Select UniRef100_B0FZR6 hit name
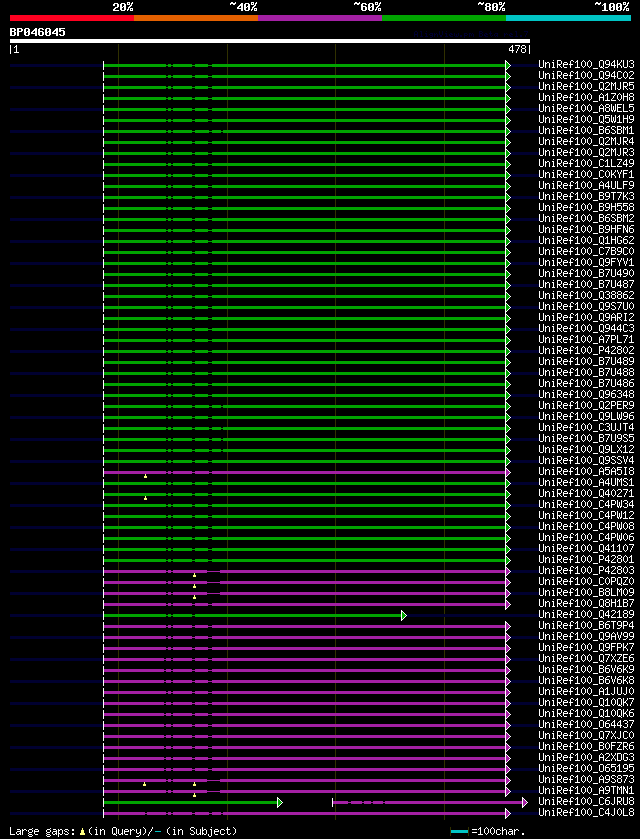Screen dimensions: 640x839 (586, 747)
